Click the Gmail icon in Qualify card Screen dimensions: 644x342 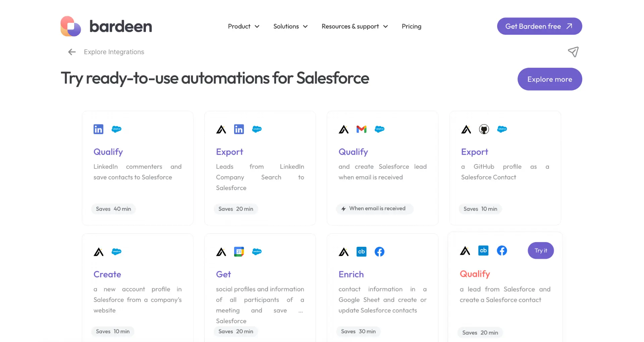tap(362, 129)
